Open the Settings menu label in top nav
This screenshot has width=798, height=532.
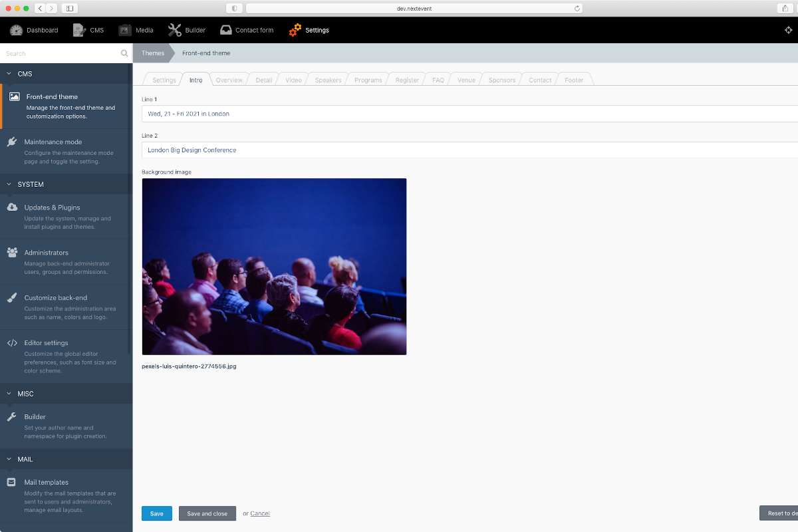point(317,30)
